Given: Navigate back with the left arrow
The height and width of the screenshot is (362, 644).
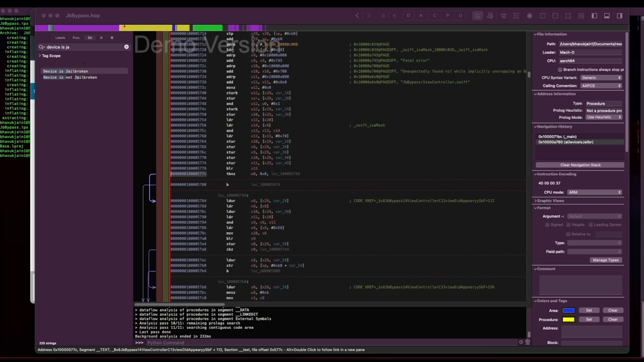Looking at the screenshot, I should click(x=357, y=16).
